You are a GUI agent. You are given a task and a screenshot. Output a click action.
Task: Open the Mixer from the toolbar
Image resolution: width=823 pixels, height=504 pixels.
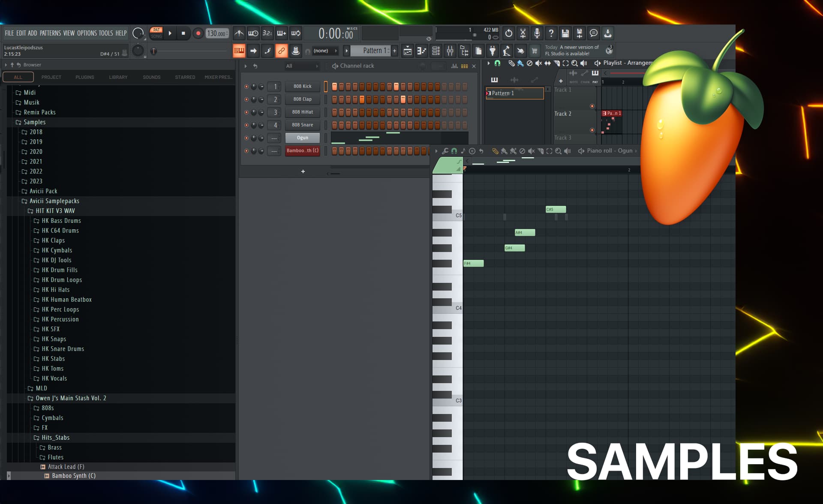(450, 51)
